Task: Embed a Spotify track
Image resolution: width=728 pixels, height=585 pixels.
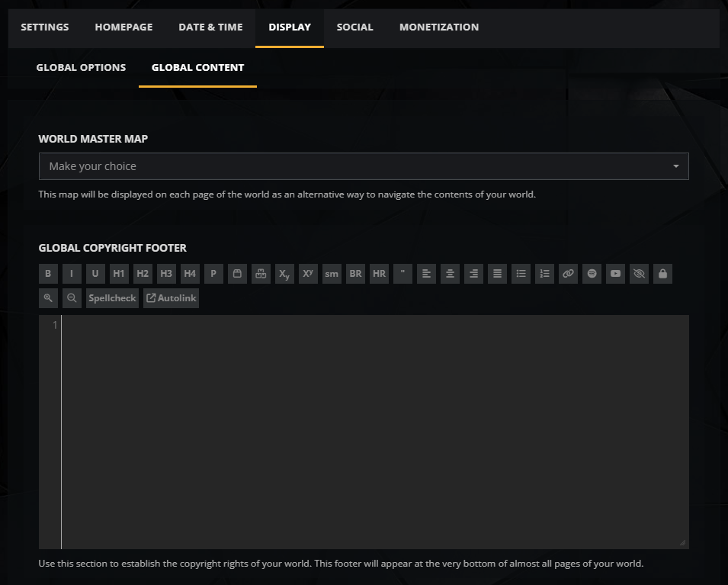Action: [x=592, y=274]
